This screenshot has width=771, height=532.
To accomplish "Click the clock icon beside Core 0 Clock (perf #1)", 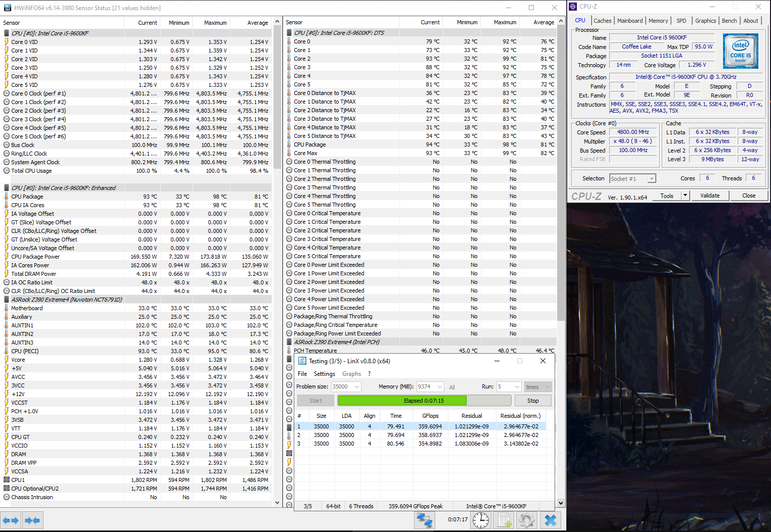I will [7, 93].
